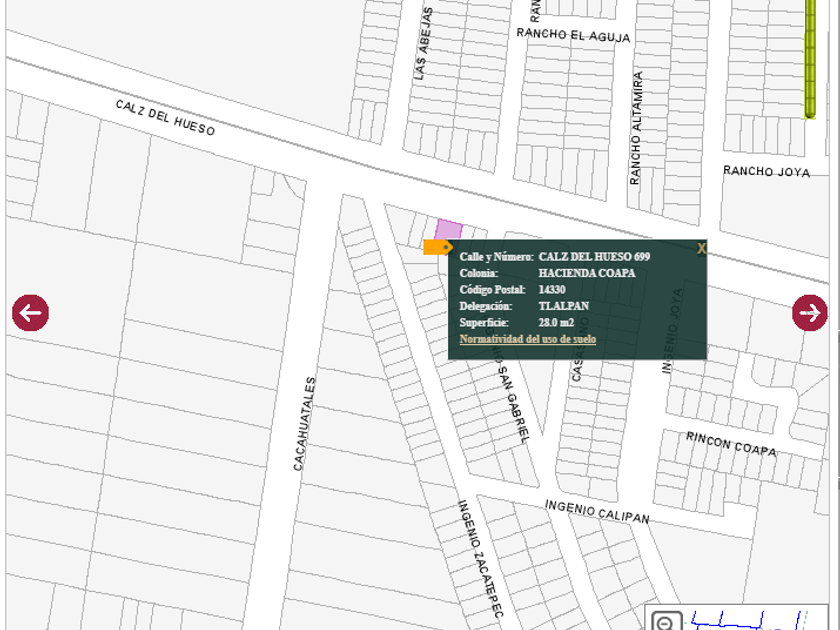Close the property info popup
The height and width of the screenshot is (630, 840).
tap(701, 248)
